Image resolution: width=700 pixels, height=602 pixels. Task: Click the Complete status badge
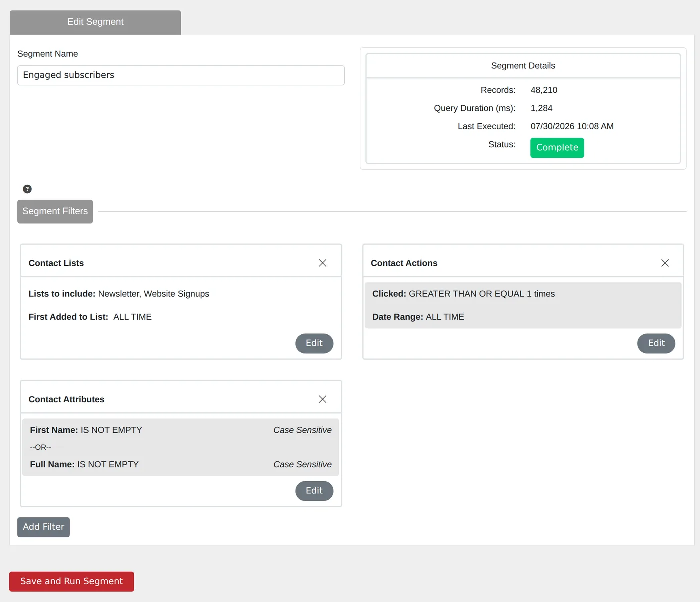pyautogui.click(x=557, y=148)
